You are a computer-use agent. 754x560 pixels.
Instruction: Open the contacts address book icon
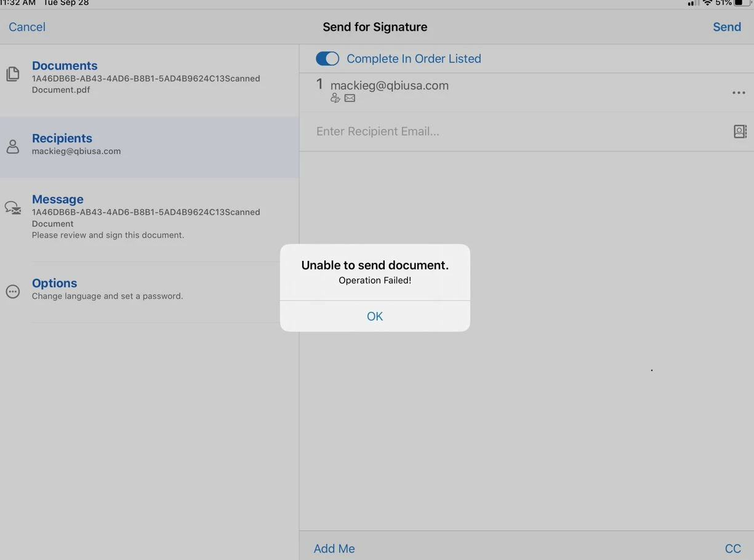point(740,131)
